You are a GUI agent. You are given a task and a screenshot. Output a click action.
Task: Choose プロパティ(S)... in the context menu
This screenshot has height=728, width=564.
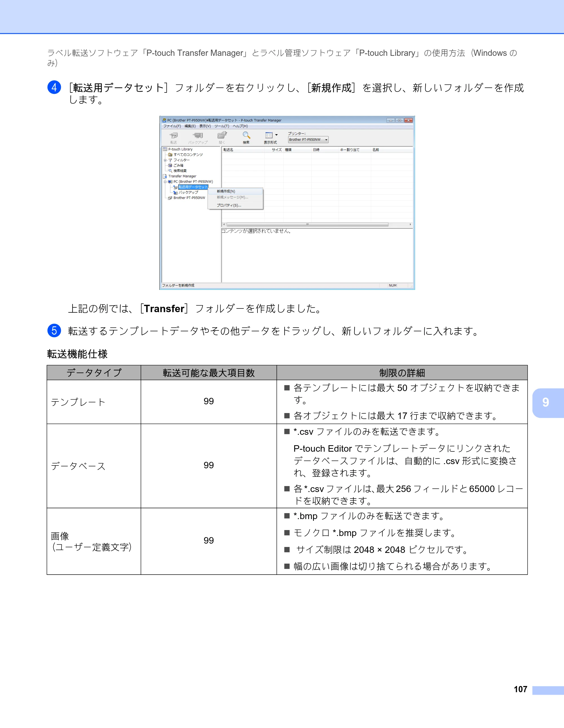click(x=235, y=205)
